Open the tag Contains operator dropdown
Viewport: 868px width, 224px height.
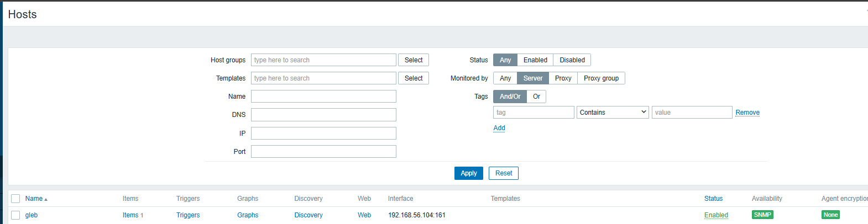(613, 113)
